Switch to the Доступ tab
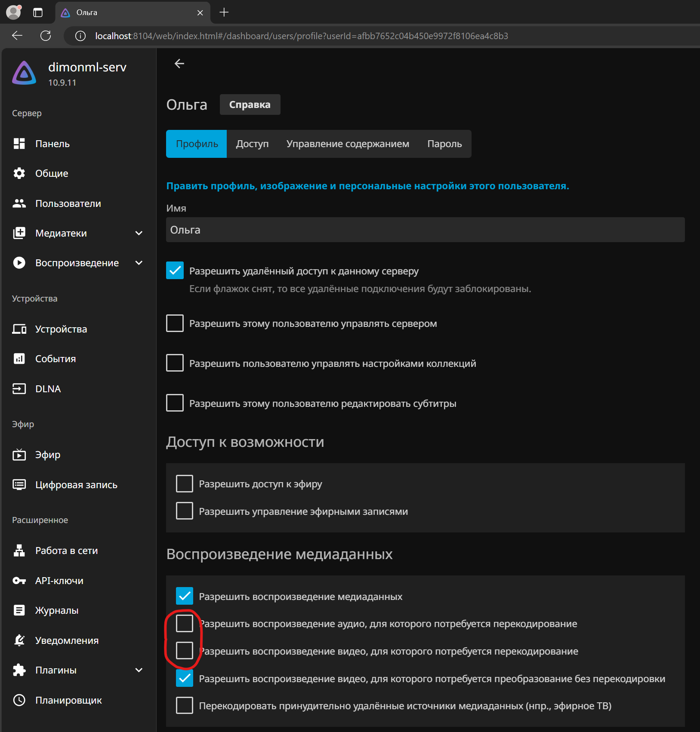 click(x=252, y=144)
